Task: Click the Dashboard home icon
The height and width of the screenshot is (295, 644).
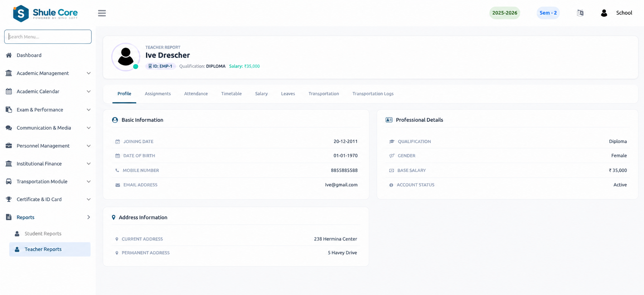Action: tap(9, 55)
